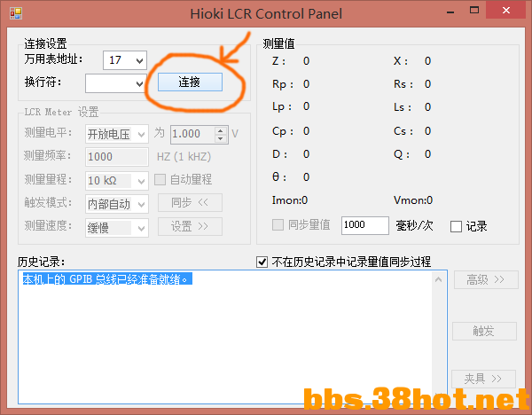Minimize the Hioki LCR Control Panel window
Image resolution: width=532 pixels, height=415 pixels.
[x=450, y=12]
